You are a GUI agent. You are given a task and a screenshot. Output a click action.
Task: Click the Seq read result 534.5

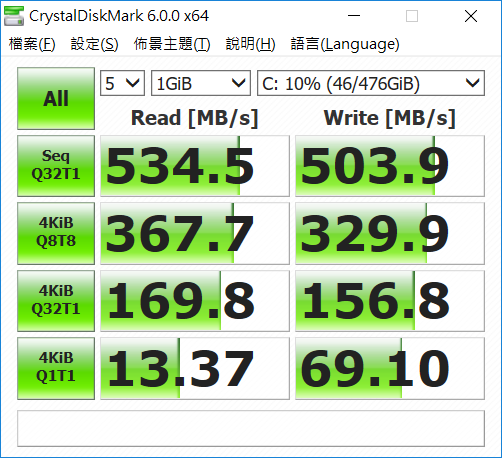tap(195, 166)
